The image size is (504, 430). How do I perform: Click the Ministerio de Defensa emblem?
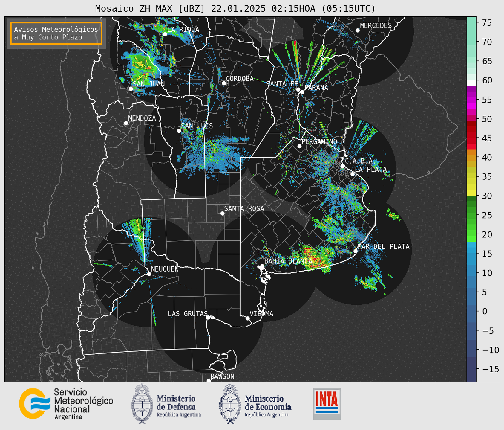point(142,404)
